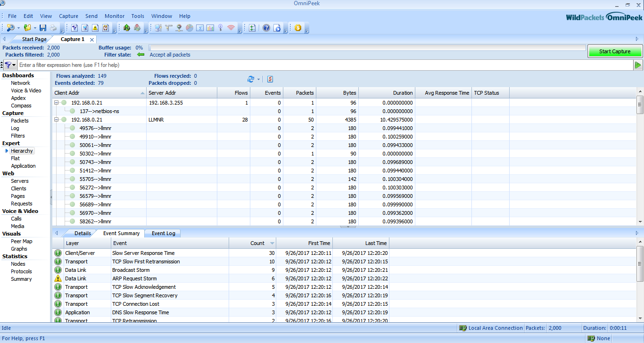This screenshot has height=343, width=644.
Task: Switch to the Event Log tab
Action: coord(163,233)
